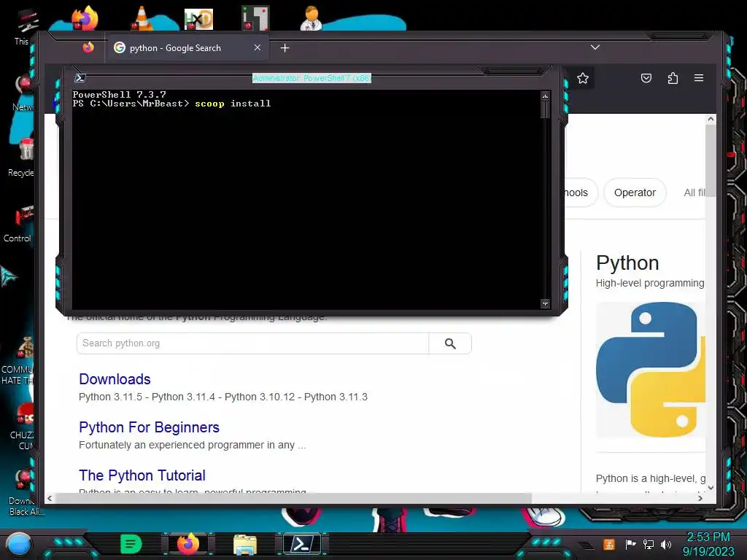The image size is (747, 560).
Task: Click horizontal scrollbar right arrow
Action: point(700,498)
